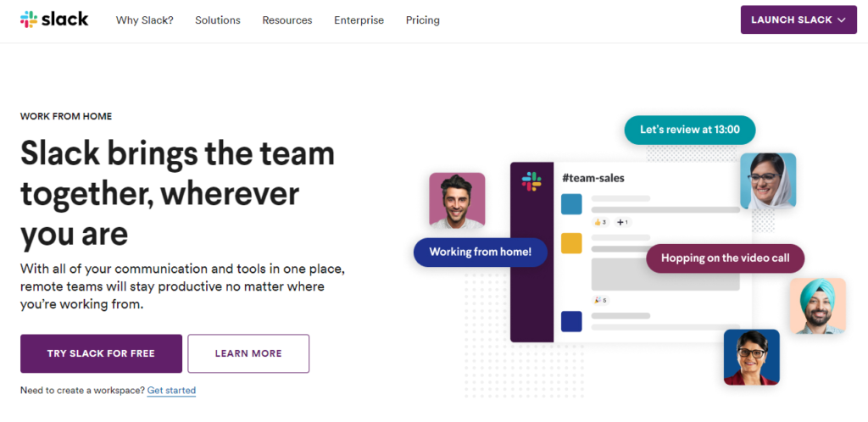The height and width of the screenshot is (422, 868).
Task: Click the thumbs-up reaction with count 3
Action: pos(600,222)
